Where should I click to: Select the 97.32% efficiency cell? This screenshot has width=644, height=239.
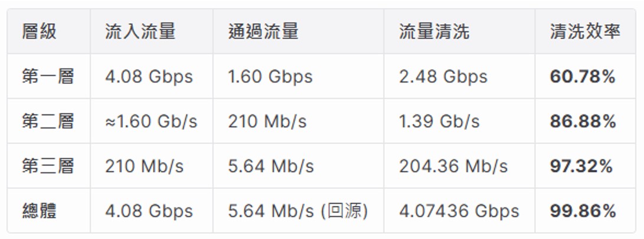[x=581, y=166]
